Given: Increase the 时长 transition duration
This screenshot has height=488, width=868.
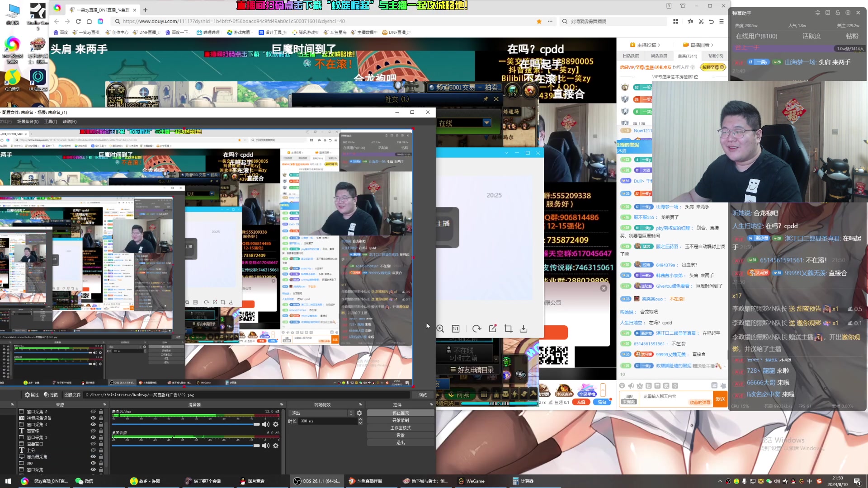Looking at the screenshot, I should [360, 419].
